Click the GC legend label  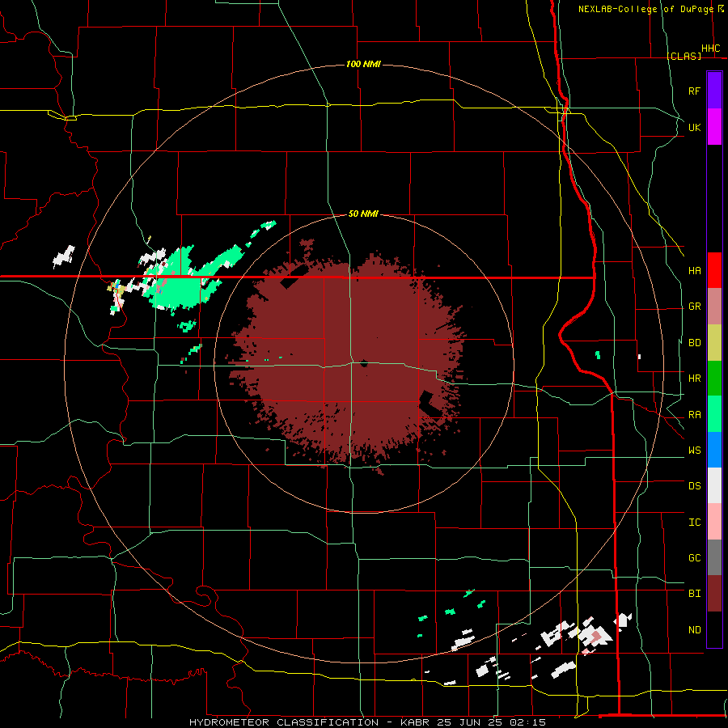tap(694, 557)
